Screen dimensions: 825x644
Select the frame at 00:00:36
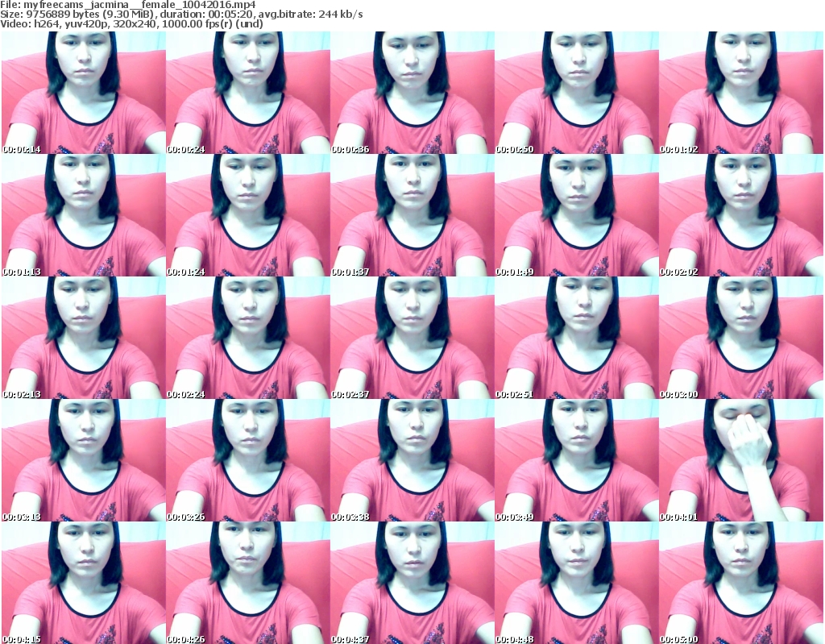tap(412, 93)
